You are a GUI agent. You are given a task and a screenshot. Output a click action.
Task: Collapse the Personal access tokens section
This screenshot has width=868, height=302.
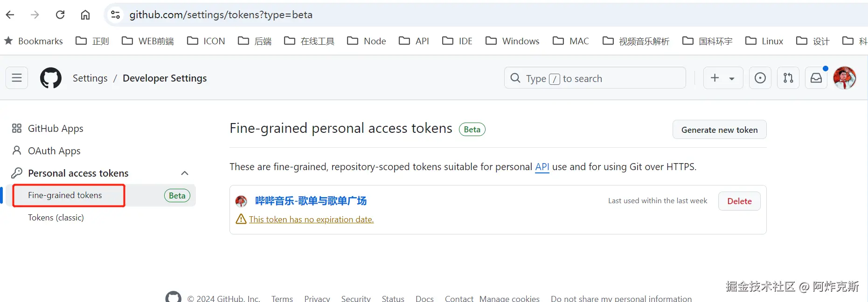pos(185,173)
